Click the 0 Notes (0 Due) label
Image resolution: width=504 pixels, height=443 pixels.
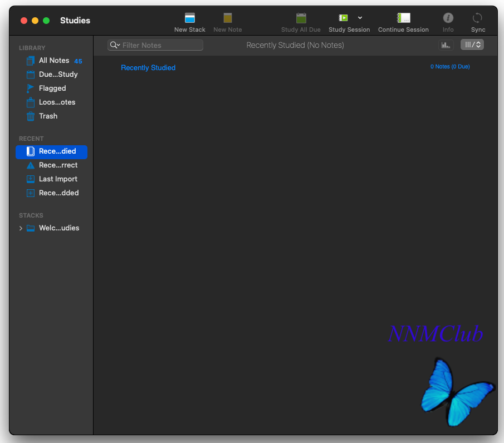click(x=450, y=66)
